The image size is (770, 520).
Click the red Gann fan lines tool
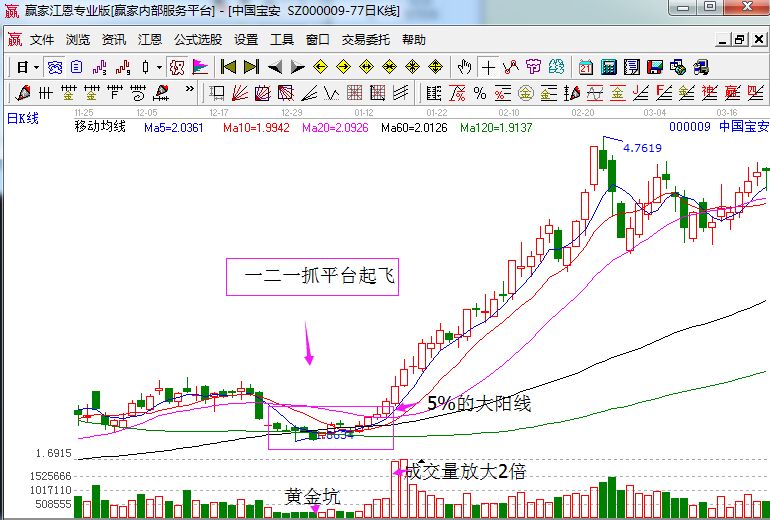point(238,94)
